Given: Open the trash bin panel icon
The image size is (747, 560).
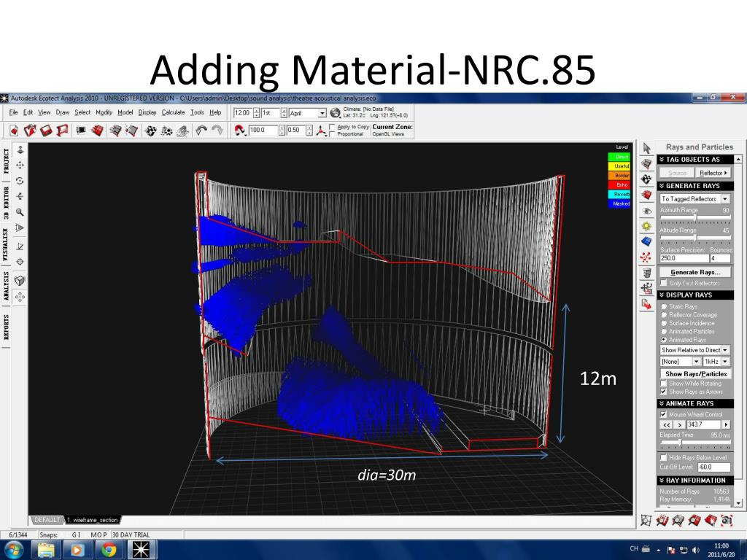Looking at the screenshot, I should 646,273.
